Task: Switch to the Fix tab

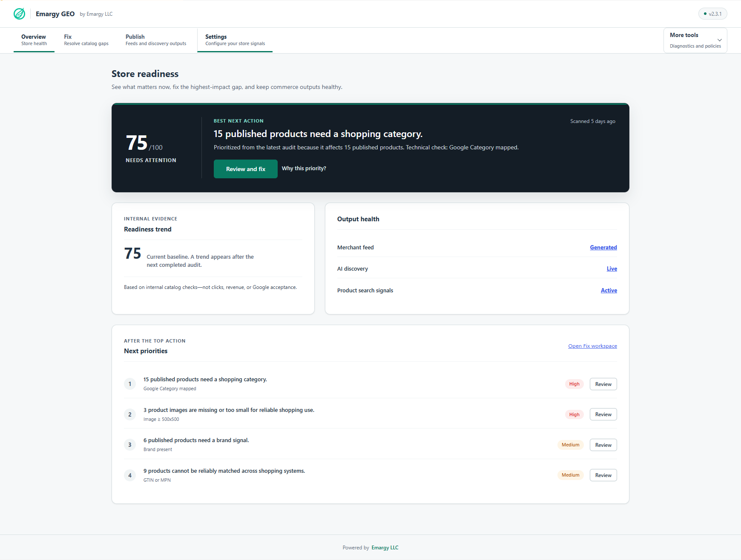Action: click(86, 40)
